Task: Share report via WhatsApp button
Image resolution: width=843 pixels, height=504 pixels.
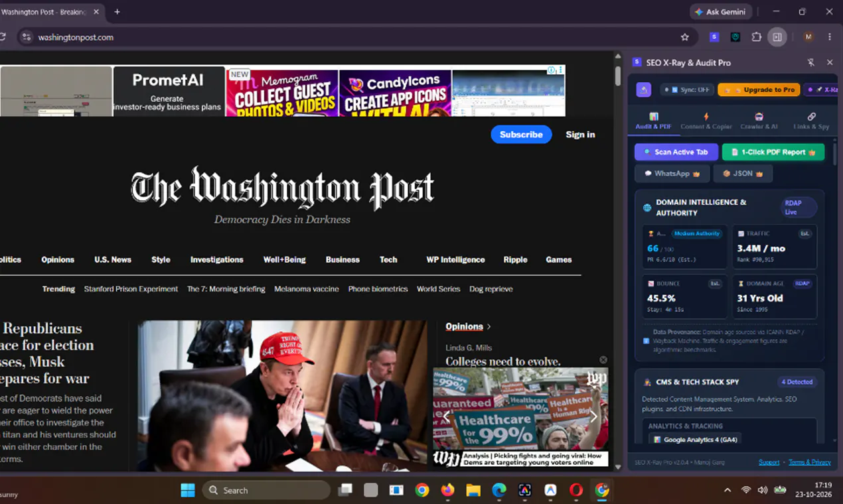Action: click(672, 174)
